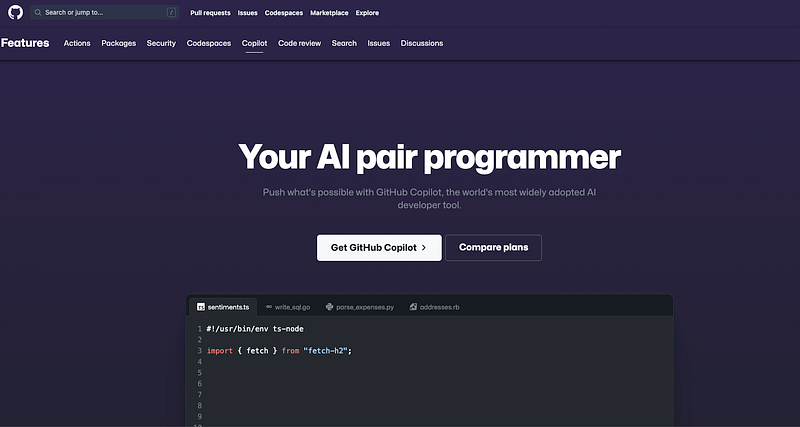Click the Python icon on parse_expenses.py tab

pos(330,307)
